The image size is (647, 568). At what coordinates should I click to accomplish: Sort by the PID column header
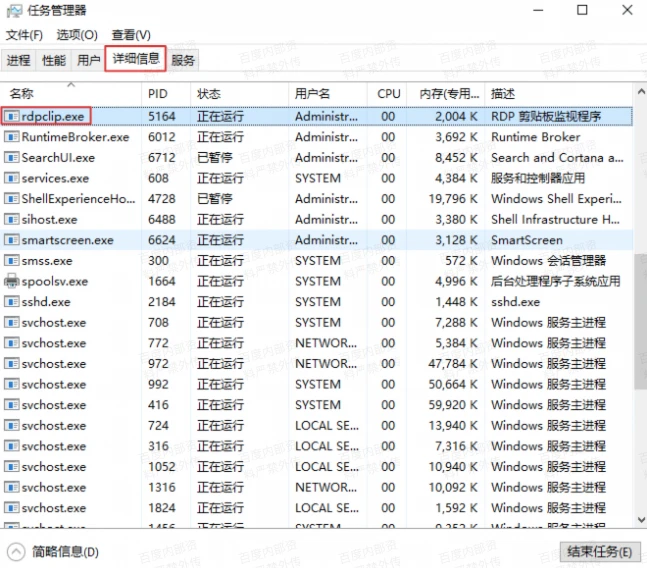point(166,94)
